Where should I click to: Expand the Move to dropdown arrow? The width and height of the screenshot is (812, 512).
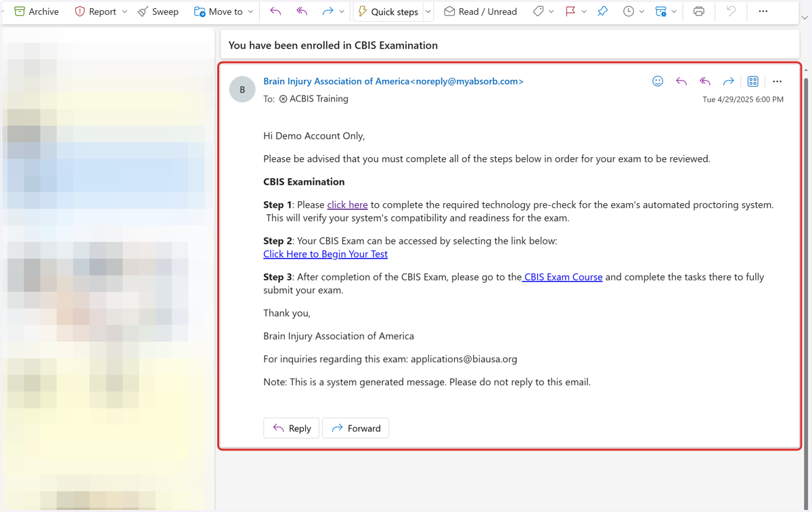pos(250,12)
